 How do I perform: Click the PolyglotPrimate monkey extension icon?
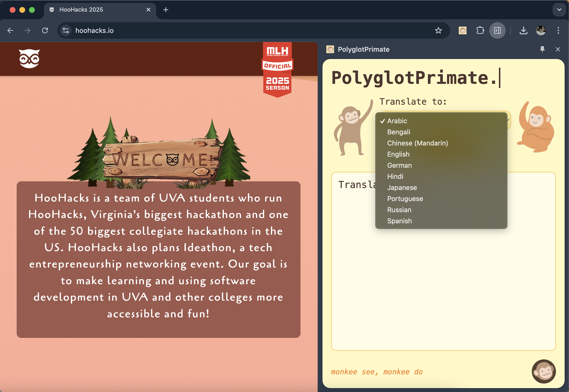[462, 30]
